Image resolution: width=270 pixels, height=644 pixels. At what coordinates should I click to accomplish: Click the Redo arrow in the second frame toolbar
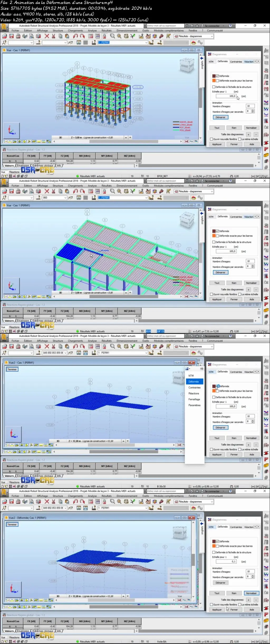[82, 191]
